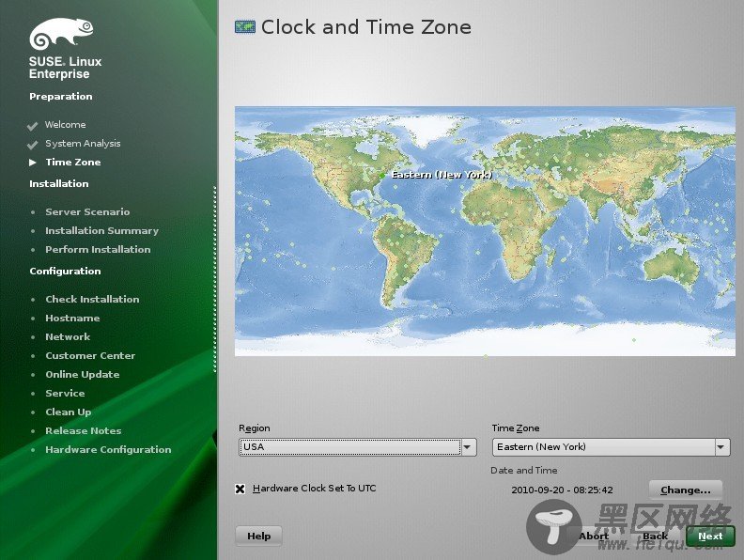Select Service step in sidebar
Image resolution: width=744 pixels, height=560 pixels.
coord(65,393)
